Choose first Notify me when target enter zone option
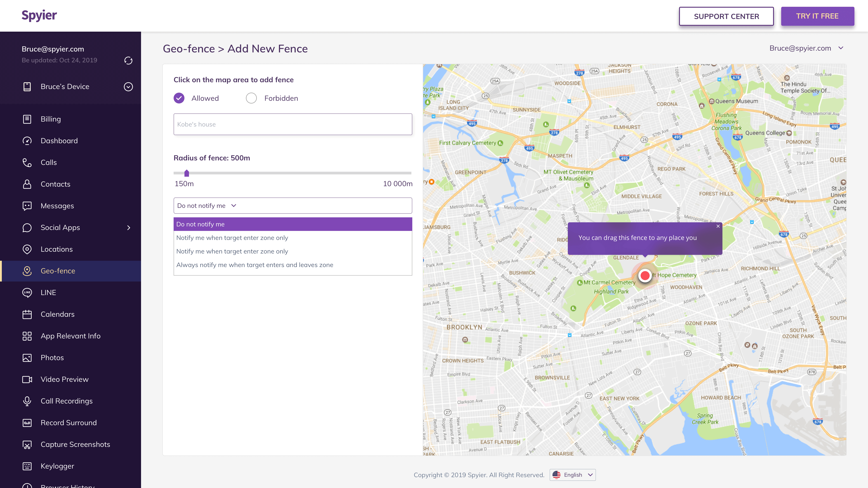Screen dimensions: 868x488 tap(292, 238)
